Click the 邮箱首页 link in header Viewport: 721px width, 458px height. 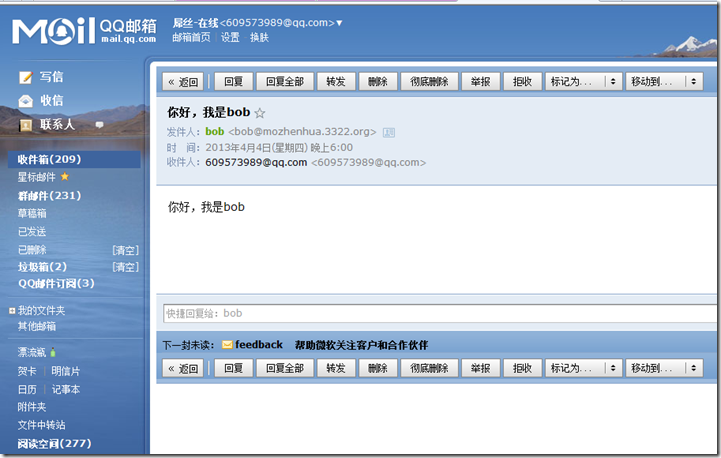click(x=191, y=37)
